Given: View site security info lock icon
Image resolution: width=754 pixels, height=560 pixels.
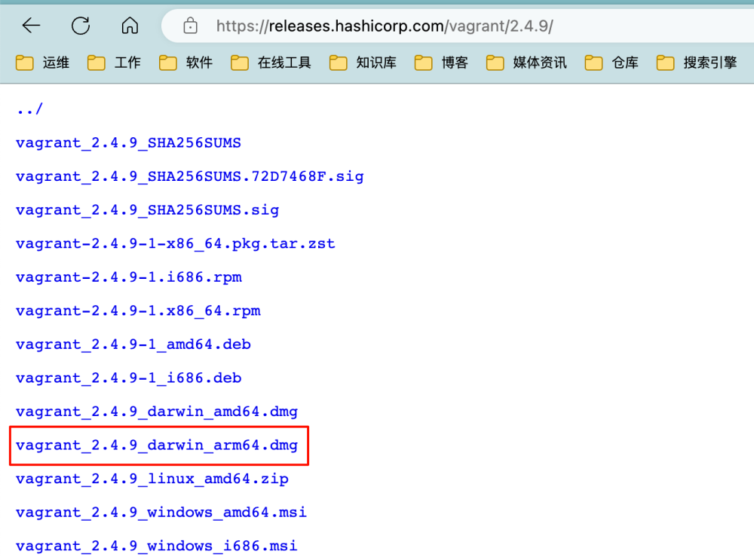Looking at the screenshot, I should 191,26.
